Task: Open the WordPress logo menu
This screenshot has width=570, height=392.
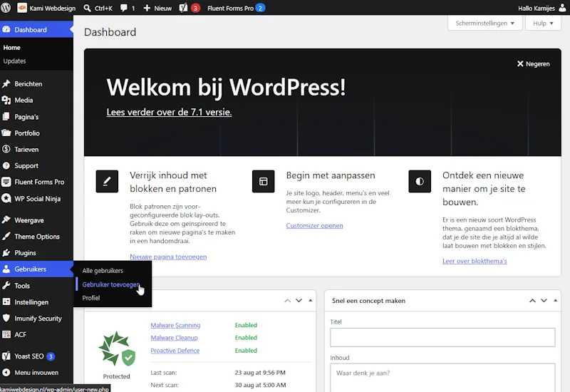Action: coord(6,8)
